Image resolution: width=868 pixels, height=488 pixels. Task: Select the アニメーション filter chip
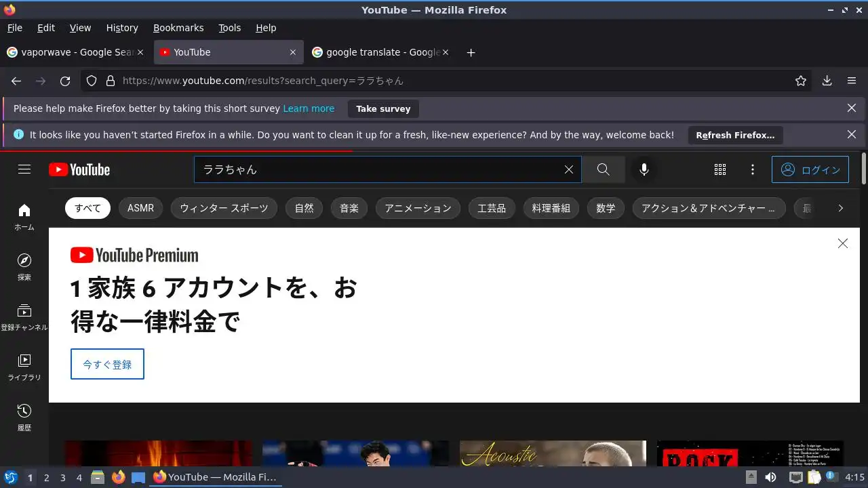point(418,208)
